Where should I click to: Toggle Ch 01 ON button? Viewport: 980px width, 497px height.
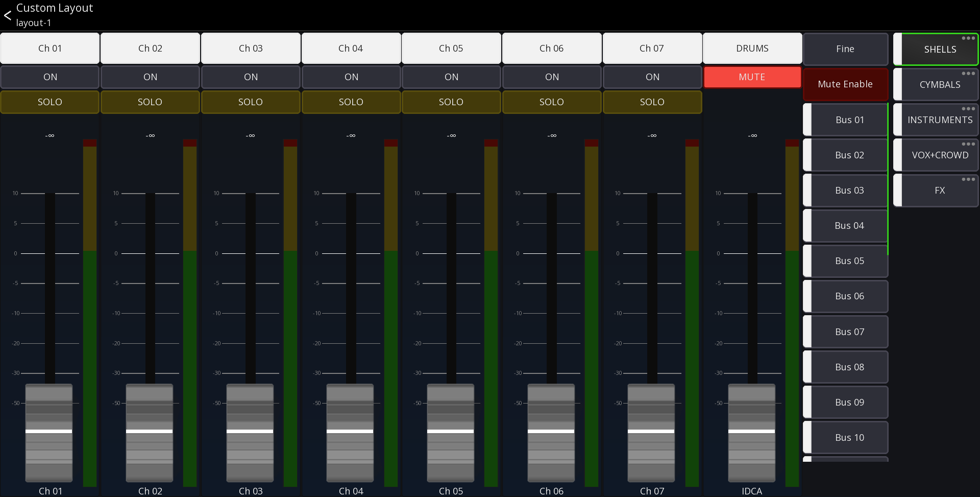coord(50,77)
